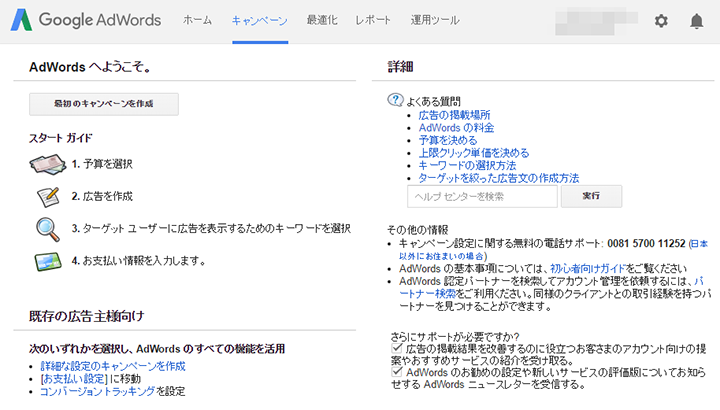Open パートナー検索 link
The width and height of the screenshot is (720, 410).
point(428,293)
